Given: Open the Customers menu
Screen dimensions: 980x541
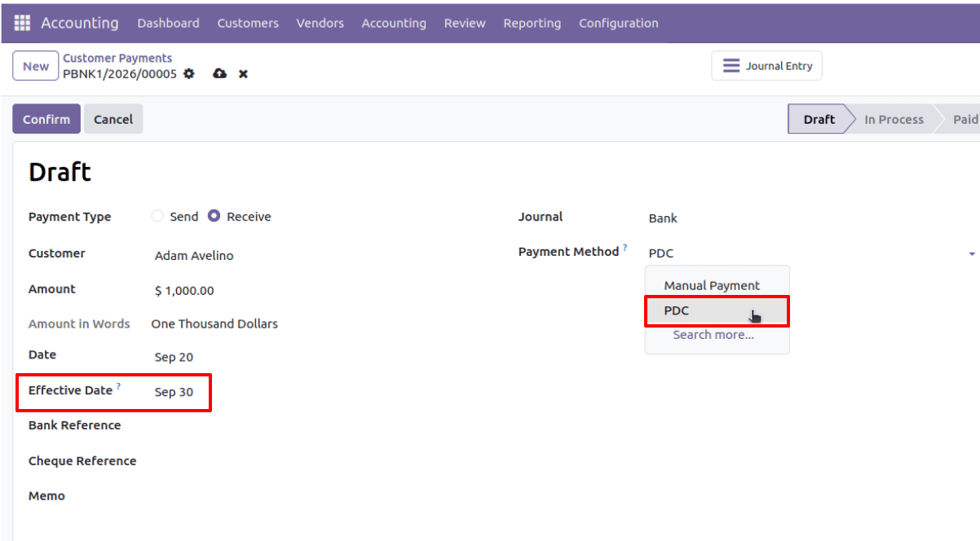Looking at the screenshot, I should pos(248,23).
